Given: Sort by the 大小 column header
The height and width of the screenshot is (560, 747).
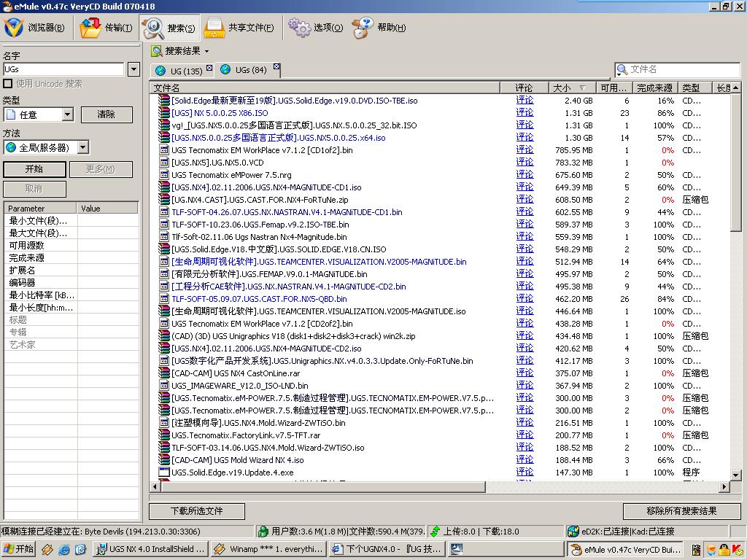Looking at the screenshot, I should pyautogui.click(x=572, y=87).
